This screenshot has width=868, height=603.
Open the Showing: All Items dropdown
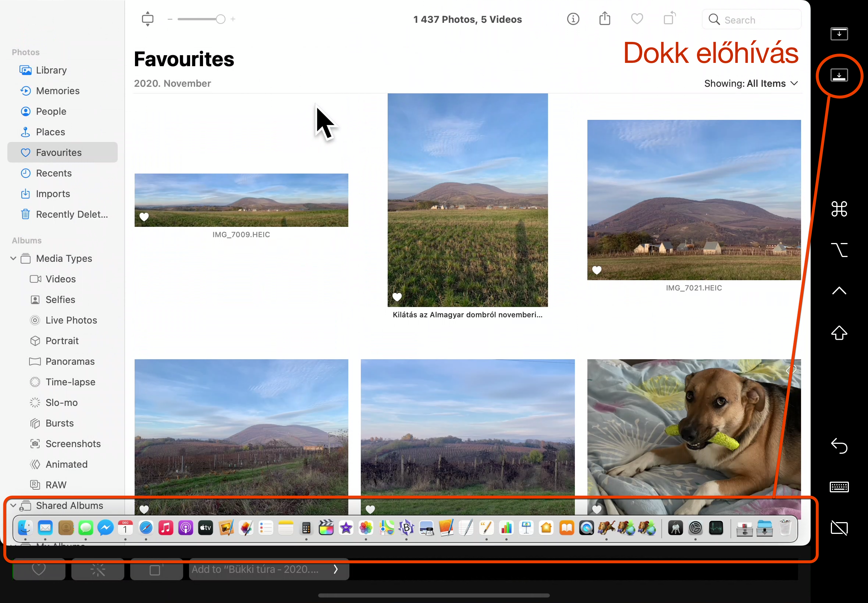tap(750, 83)
